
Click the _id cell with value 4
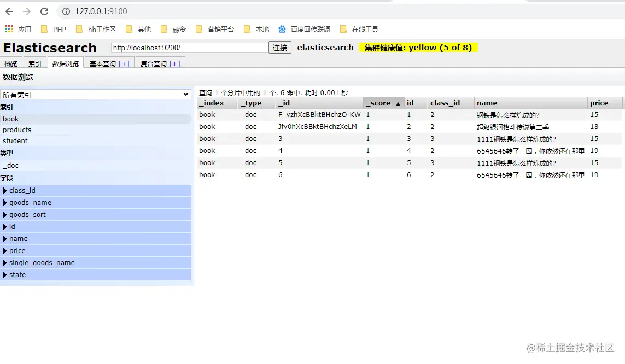pos(280,150)
